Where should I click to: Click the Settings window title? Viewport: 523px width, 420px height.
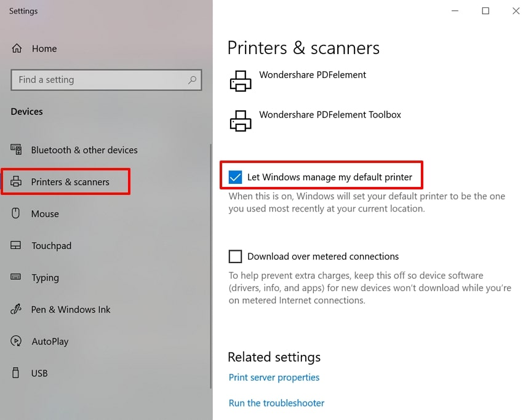click(x=23, y=10)
